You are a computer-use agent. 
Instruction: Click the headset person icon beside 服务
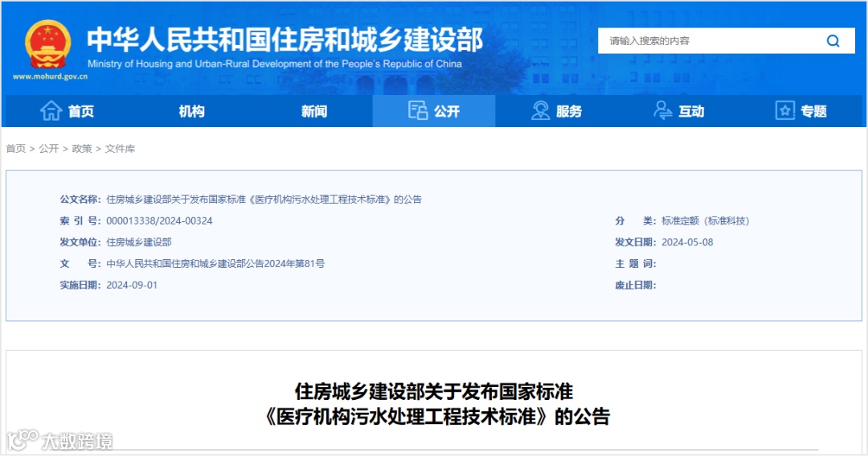pos(540,111)
